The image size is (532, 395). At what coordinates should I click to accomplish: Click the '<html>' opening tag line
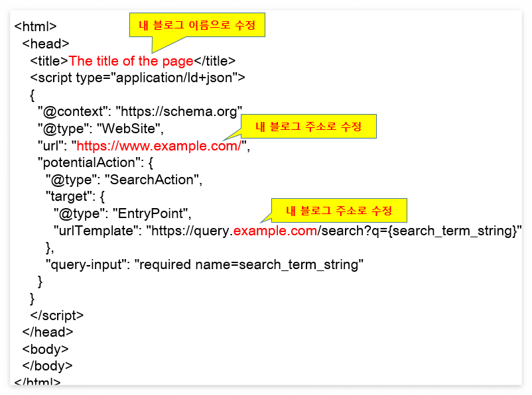(x=36, y=27)
